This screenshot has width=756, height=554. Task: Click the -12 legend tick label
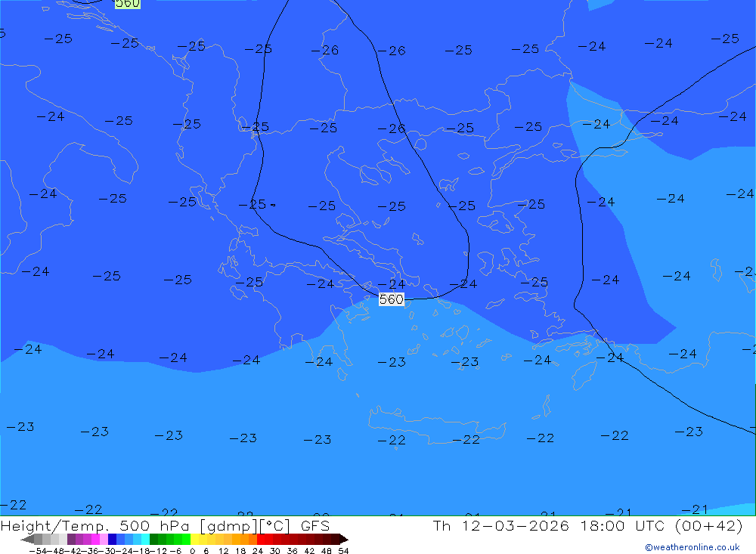point(158,551)
